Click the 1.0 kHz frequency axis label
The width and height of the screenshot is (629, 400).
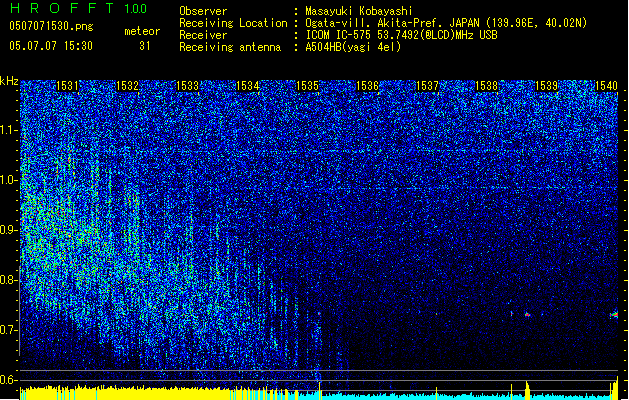pyautogui.click(x=9, y=180)
